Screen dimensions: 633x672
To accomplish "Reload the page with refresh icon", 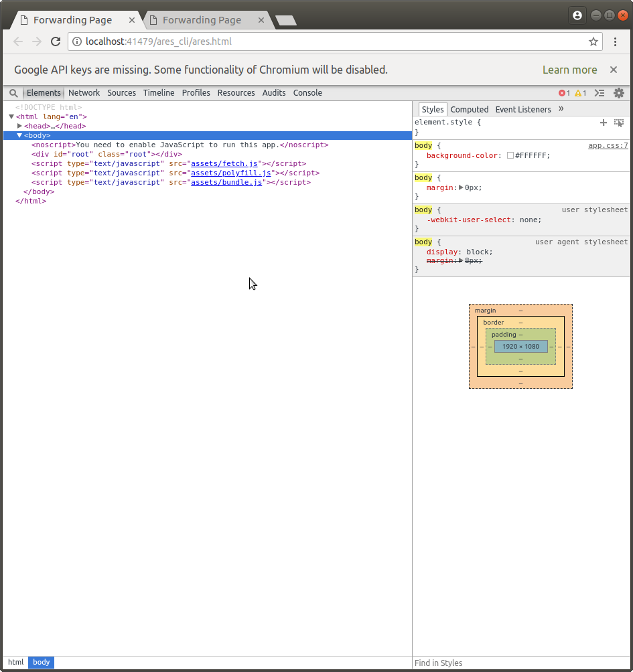I will (56, 41).
